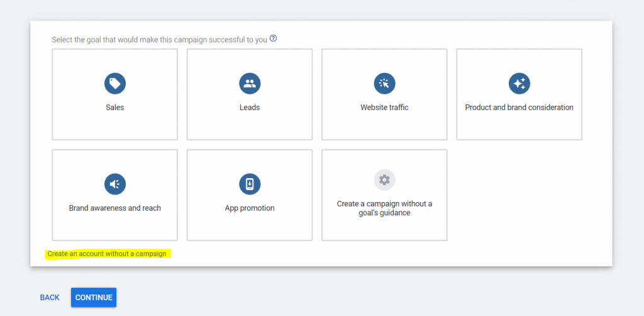
Task: Click the gear icon for campaign without goal
Action: click(x=384, y=180)
